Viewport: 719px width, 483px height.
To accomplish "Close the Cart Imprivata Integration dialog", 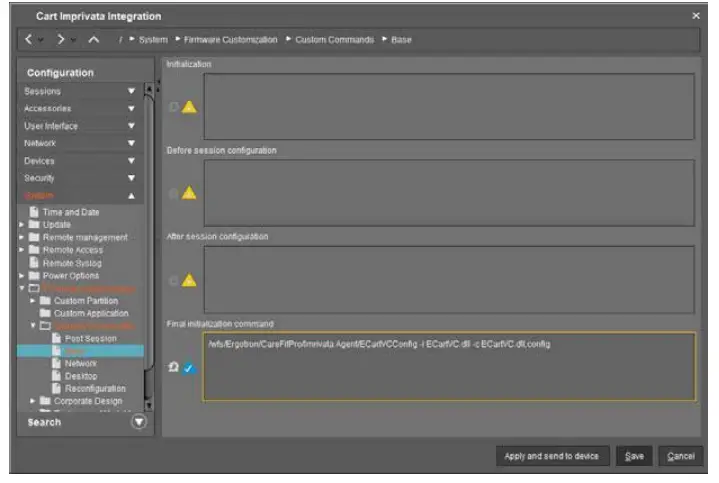I will [696, 16].
